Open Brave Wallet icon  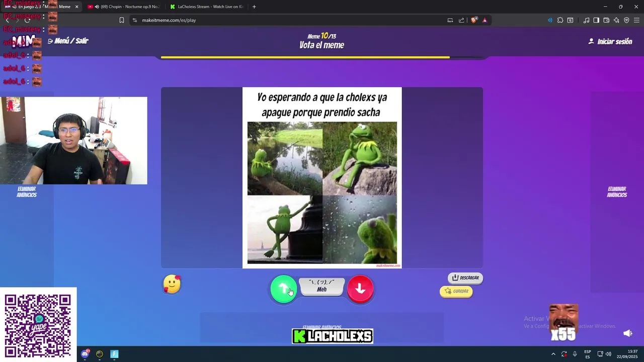point(606,20)
